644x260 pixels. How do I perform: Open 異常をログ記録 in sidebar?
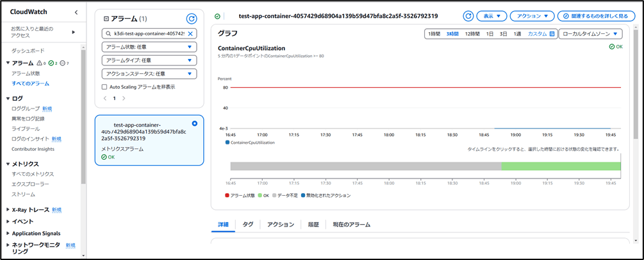coord(28,119)
